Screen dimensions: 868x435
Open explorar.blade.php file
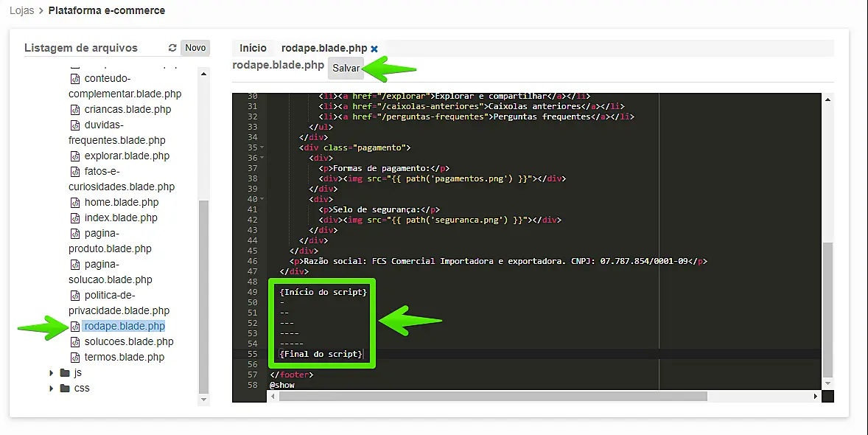(127, 156)
